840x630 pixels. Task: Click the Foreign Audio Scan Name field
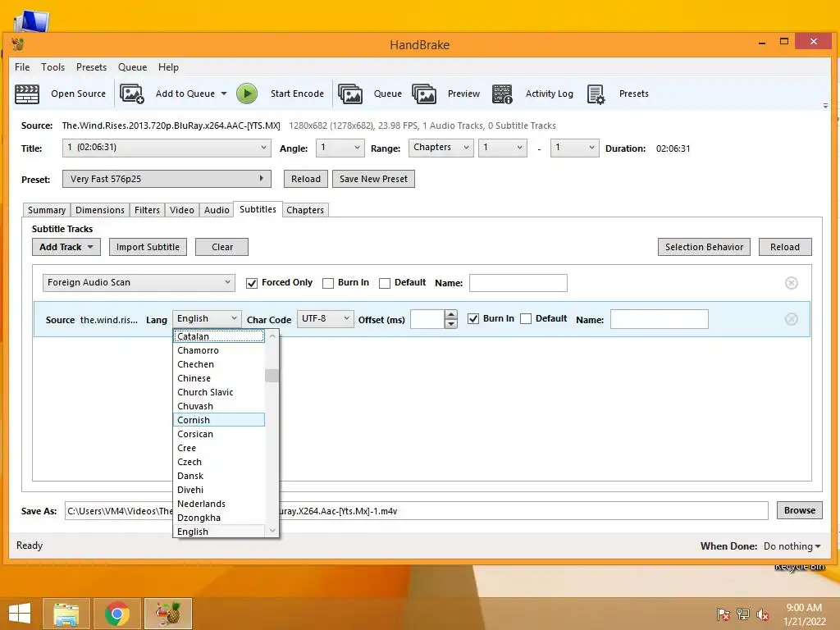click(x=518, y=283)
